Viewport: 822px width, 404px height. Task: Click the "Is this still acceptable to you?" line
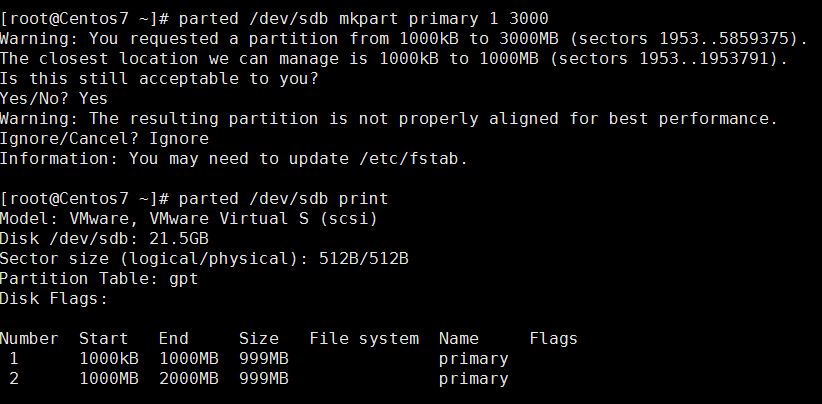tap(159, 78)
